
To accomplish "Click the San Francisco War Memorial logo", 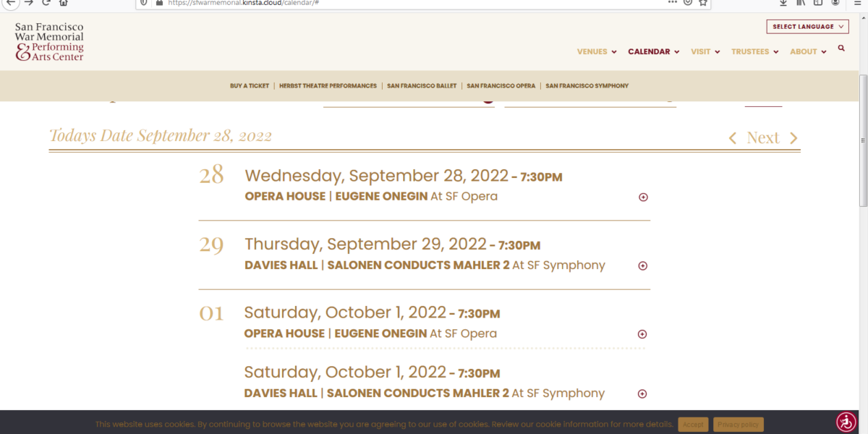I will pos(49,41).
